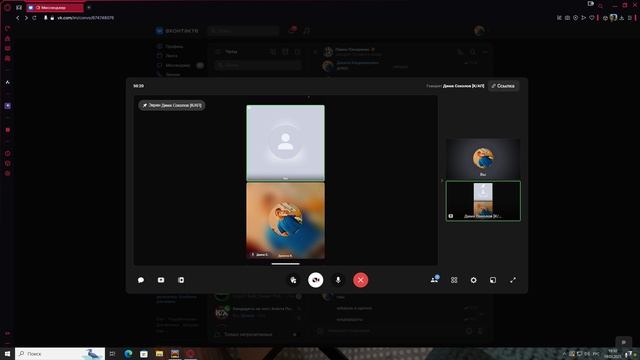Screen dimensions: 640x360
Task: Raise hand in the call
Action: coord(293,280)
